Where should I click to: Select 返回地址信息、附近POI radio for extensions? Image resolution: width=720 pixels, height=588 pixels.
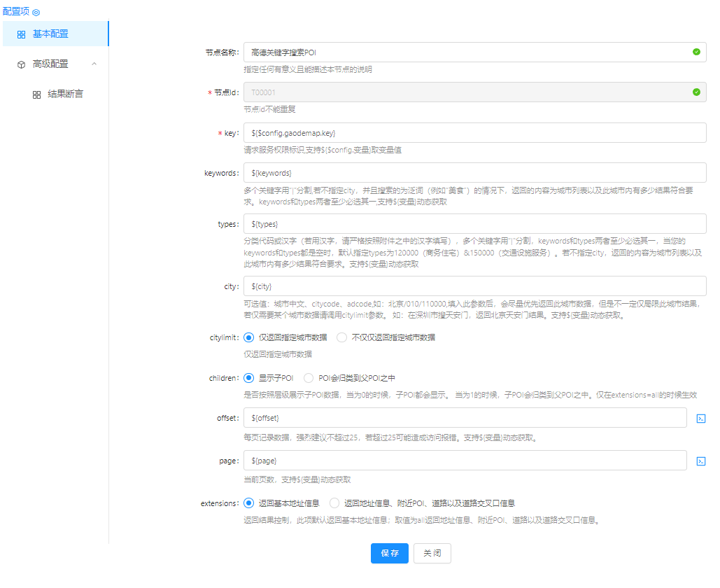(x=334, y=503)
